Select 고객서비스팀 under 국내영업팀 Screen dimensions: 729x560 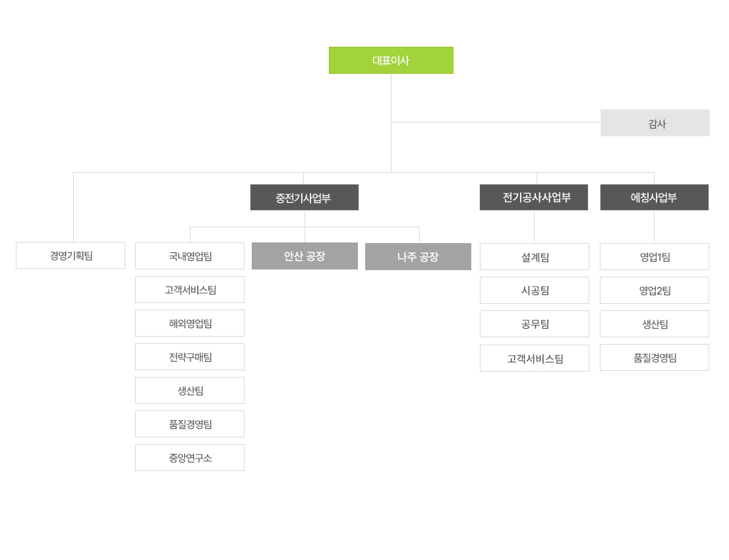point(190,289)
